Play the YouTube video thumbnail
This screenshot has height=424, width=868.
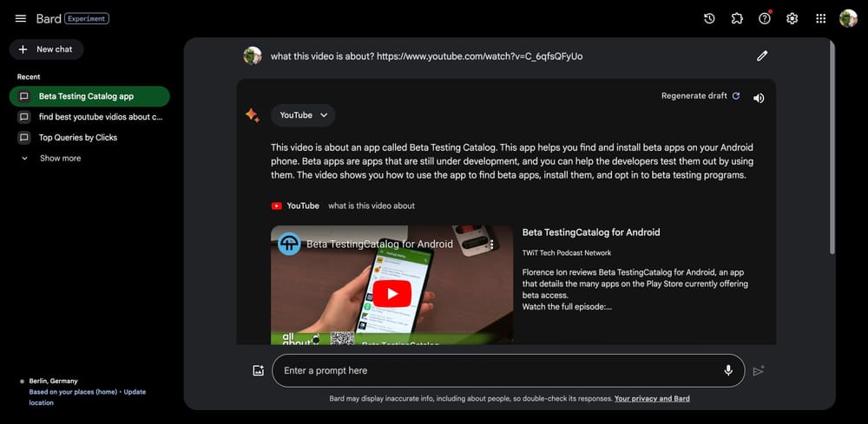[x=392, y=293]
